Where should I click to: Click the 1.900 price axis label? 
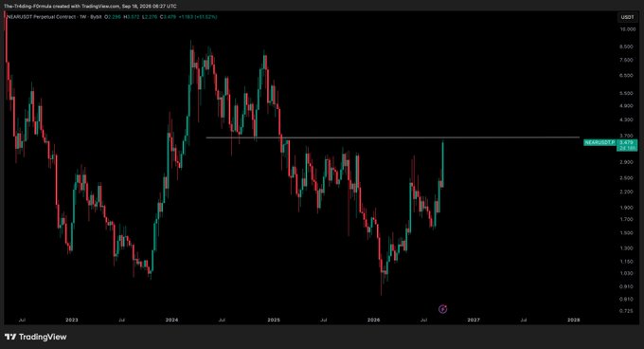tap(626, 208)
